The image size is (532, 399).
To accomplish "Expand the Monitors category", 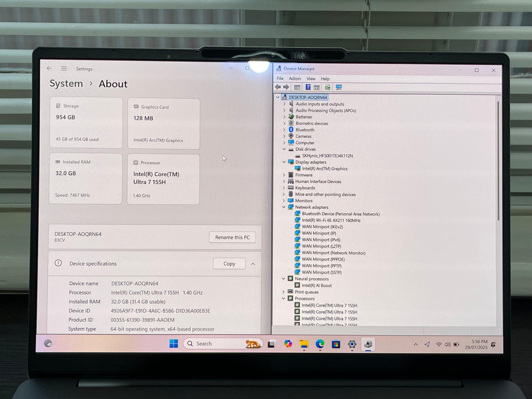I will (x=284, y=201).
